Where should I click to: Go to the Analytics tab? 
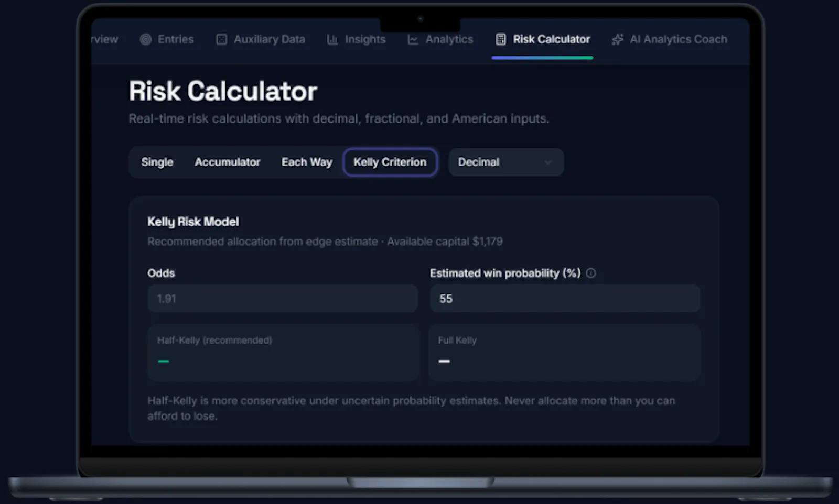pyautogui.click(x=440, y=39)
